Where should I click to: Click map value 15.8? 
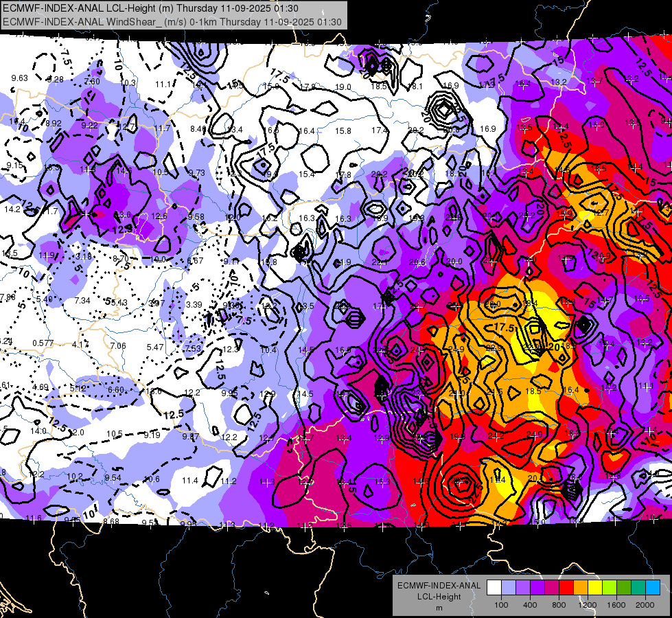click(343, 130)
